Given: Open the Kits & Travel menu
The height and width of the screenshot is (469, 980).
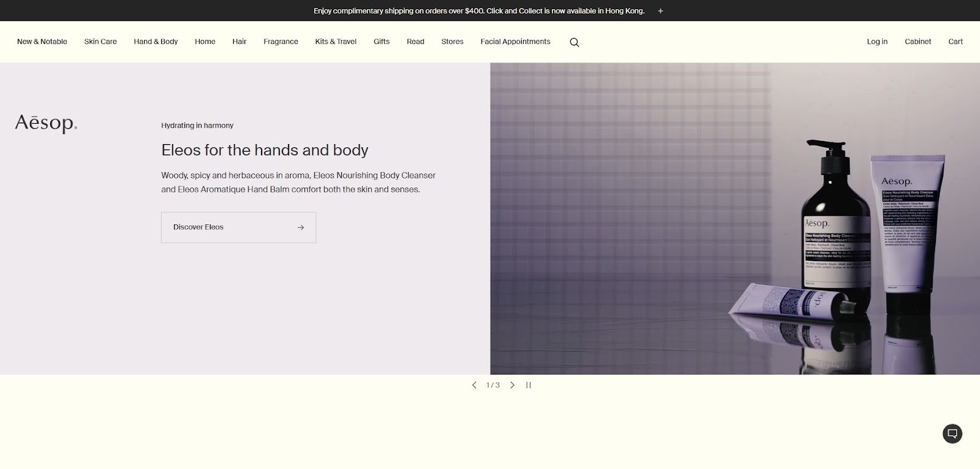Looking at the screenshot, I should point(336,42).
